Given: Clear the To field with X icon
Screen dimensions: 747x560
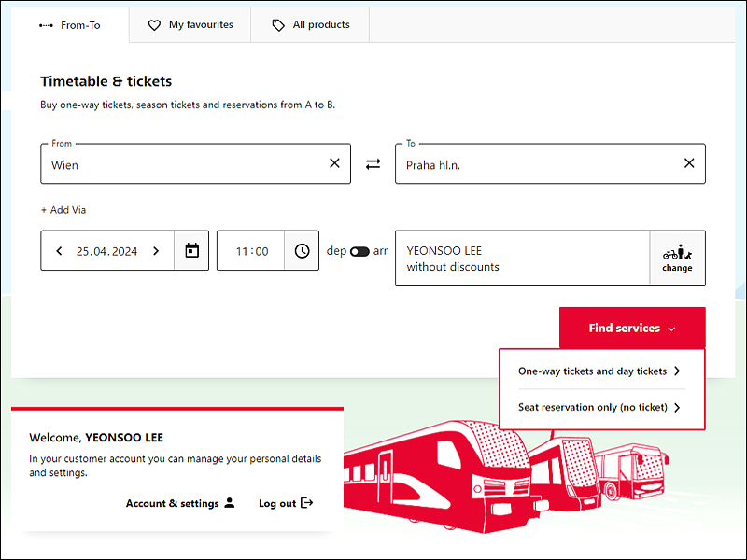Looking at the screenshot, I should (x=689, y=163).
